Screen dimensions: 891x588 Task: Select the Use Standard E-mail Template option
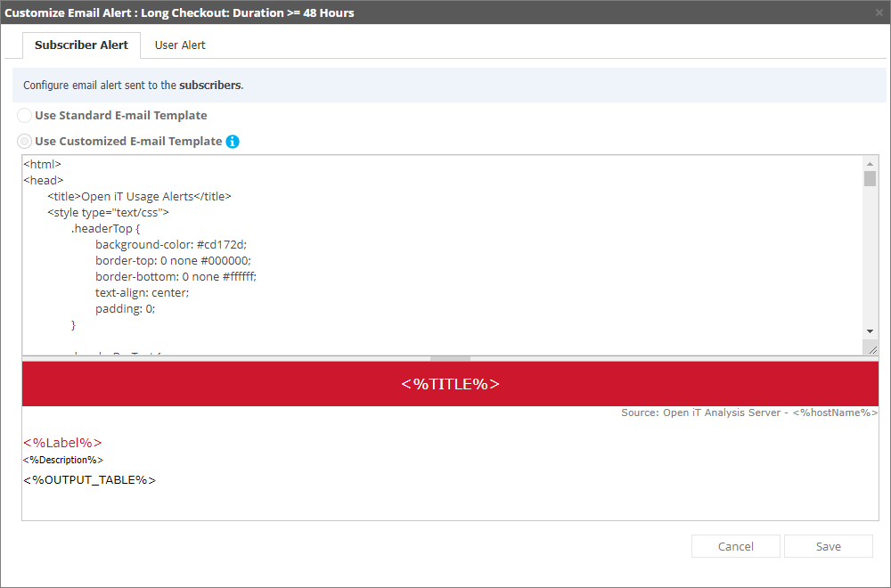click(24, 115)
